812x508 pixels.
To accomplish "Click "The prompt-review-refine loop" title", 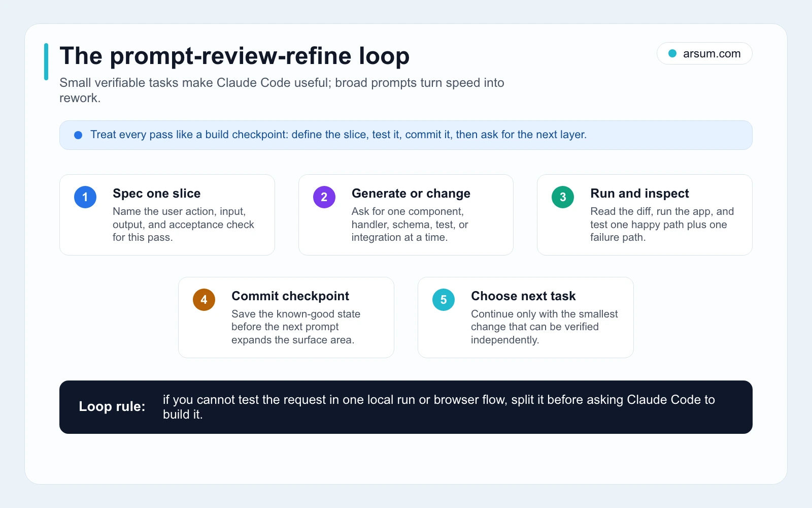I will pos(234,56).
